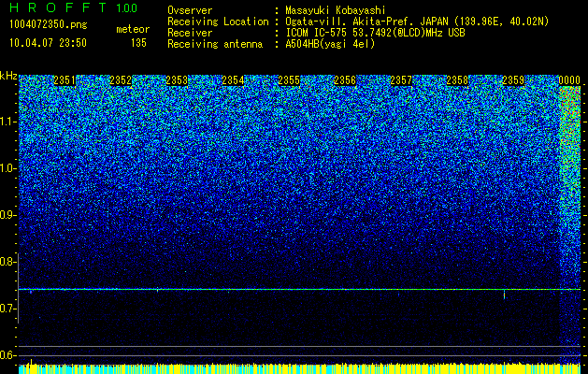Click the 2352 time marker
588x374 pixels.
click(x=121, y=80)
